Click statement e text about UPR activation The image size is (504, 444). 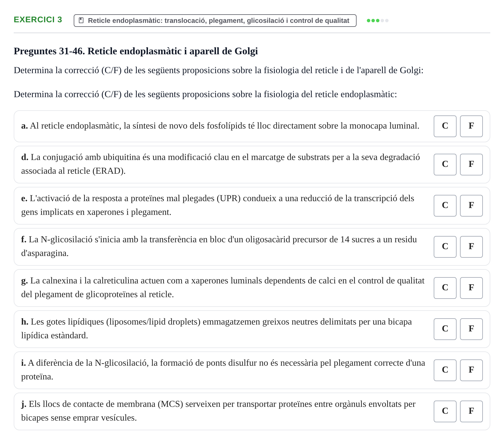[x=218, y=205]
